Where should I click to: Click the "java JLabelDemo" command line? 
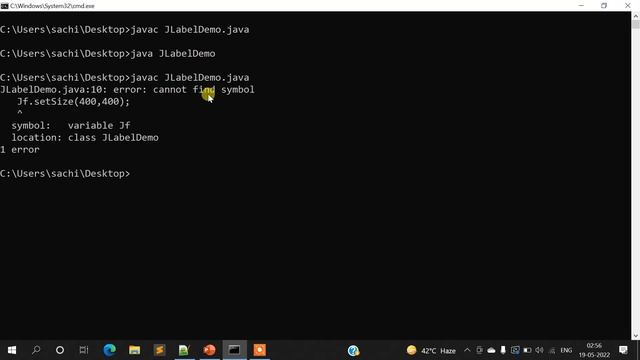point(108,53)
